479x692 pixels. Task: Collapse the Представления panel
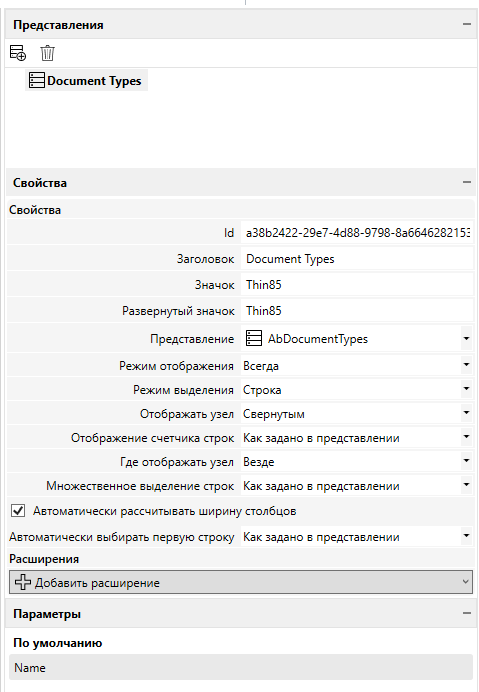[467, 24]
